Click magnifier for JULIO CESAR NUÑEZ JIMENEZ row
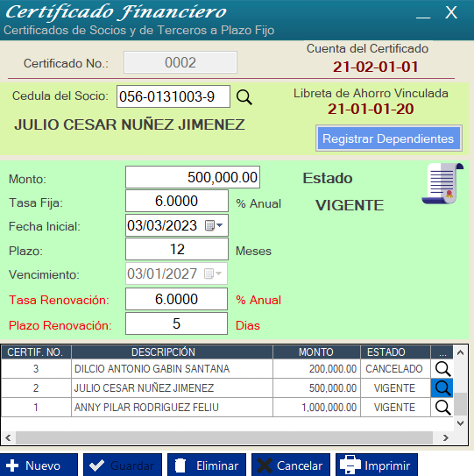 pyautogui.click(x=442, y=388)
